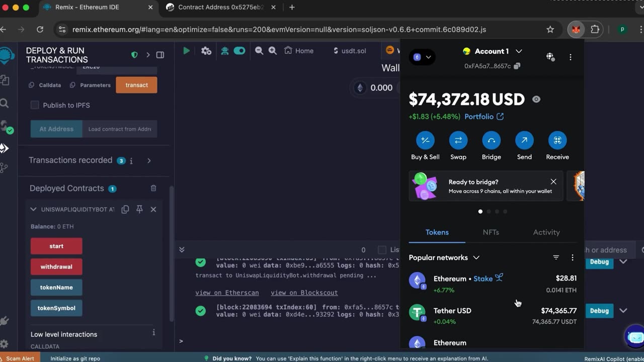Click the tokenName function button
Image resolution: width=644 pixels, height=362 pixels.
[x=56, y=288]
